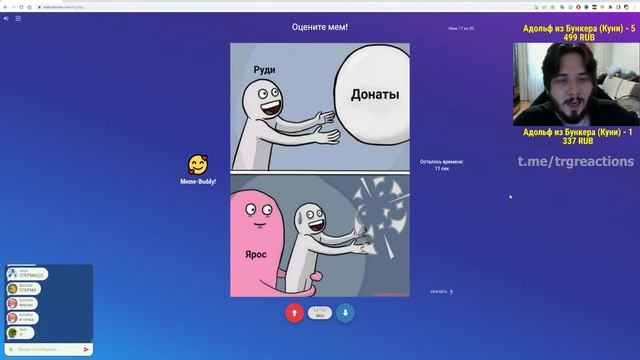640x360 pixels.
Task: Click the browser profile avatar icon
Action: tap(626, 7)
